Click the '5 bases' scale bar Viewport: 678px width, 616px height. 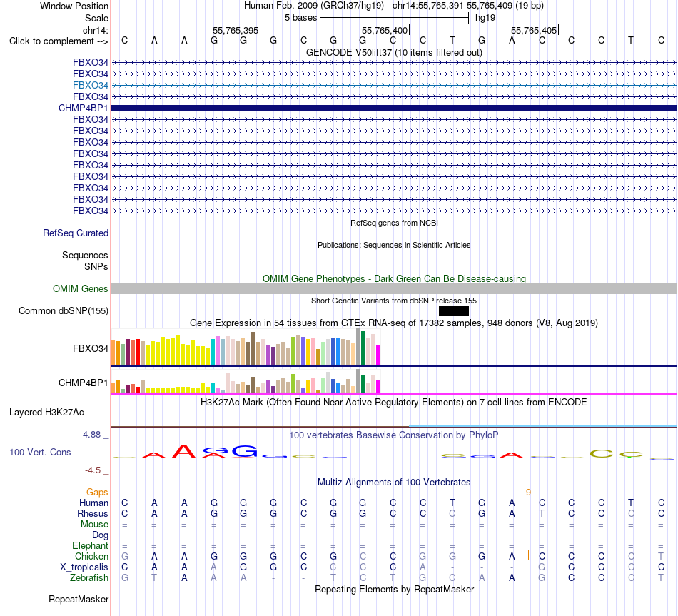(x=394, y=18)
